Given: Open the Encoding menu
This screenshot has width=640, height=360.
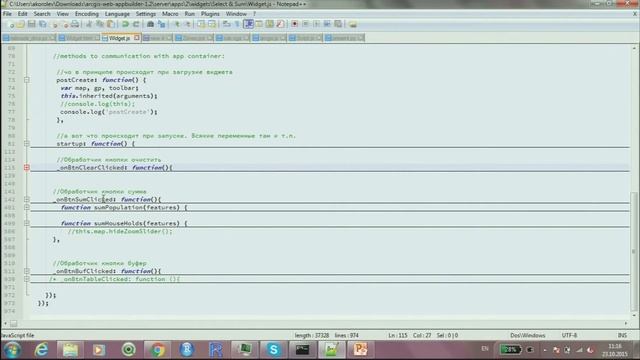Looking at the screenshot, I should pyautogui.click(x=87, y=14).
